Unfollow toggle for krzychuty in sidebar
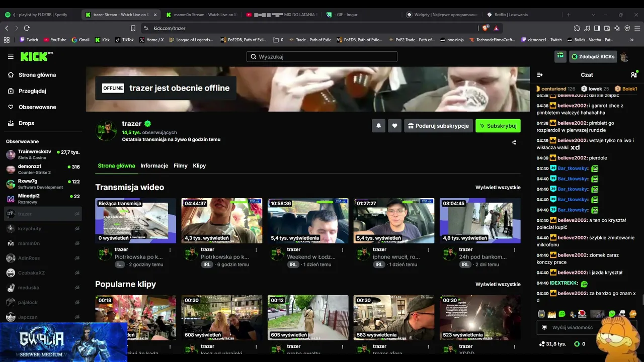This screenshot has width=644, height=362. [x=77, y=229]
